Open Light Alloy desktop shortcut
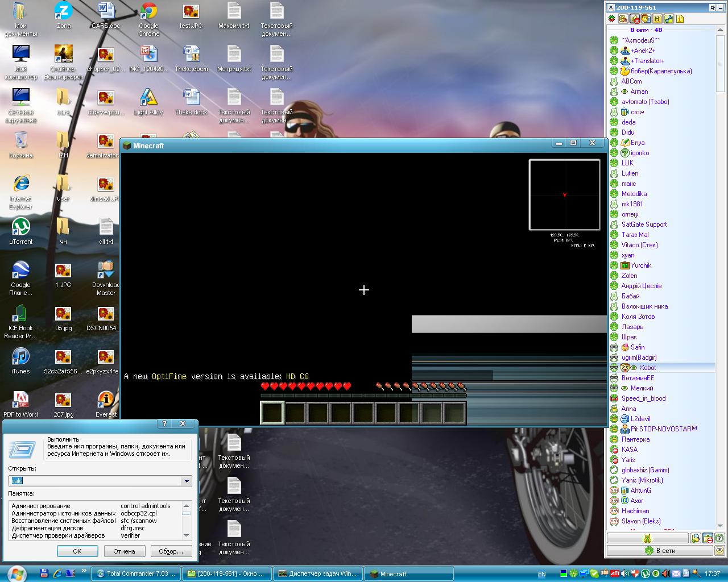This screenshot has width=728, height=582. (148, 102)
